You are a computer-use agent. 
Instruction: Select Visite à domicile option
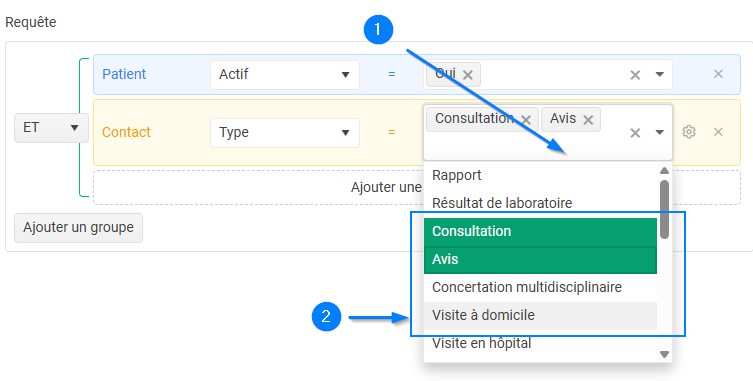(540, 316)
